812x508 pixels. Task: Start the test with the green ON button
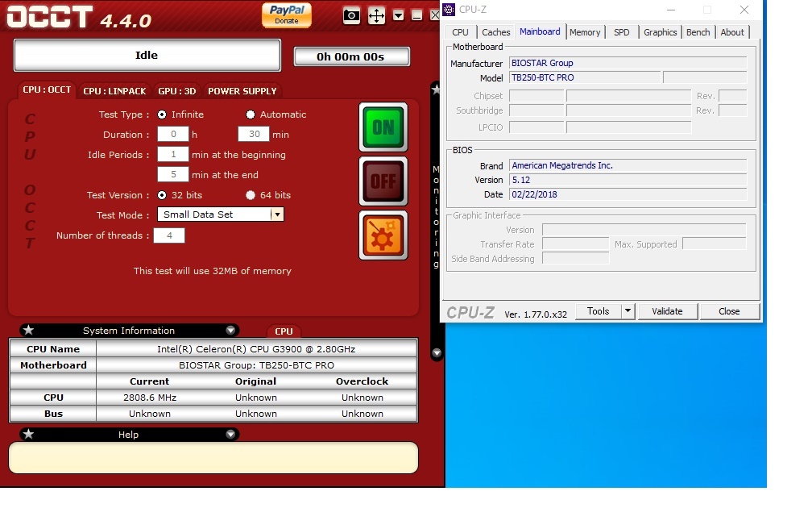[383, 127]
